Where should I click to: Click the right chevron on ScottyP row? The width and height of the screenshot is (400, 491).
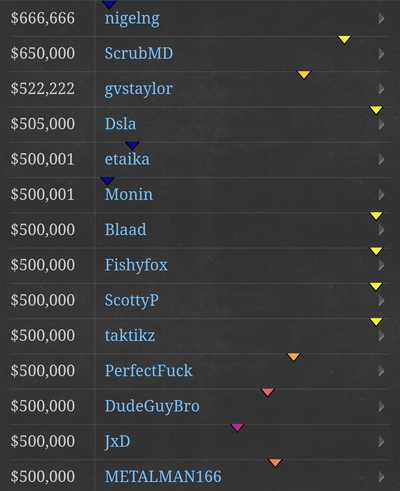pyautogui.click(x=382, y=301)
